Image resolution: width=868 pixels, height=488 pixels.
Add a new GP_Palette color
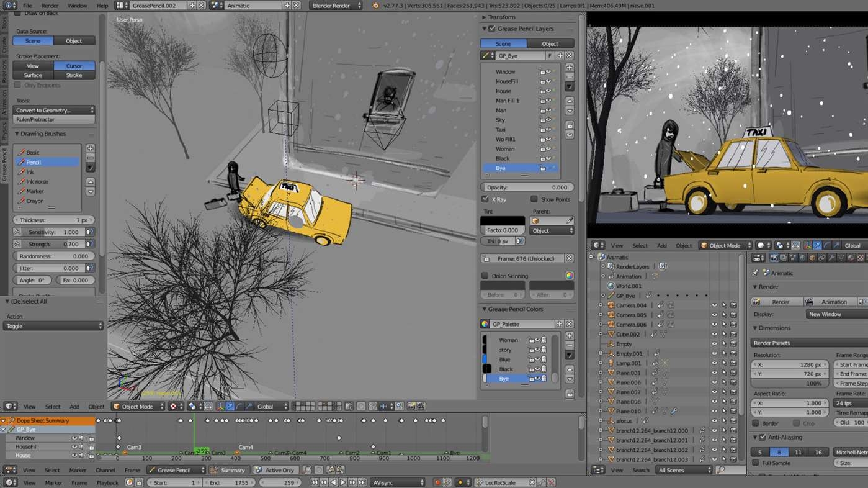pos(570,336)
